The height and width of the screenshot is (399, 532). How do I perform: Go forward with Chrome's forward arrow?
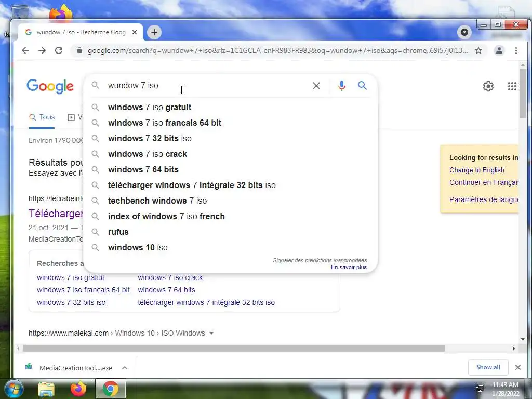pyautogui.click(x=42, y=50)
